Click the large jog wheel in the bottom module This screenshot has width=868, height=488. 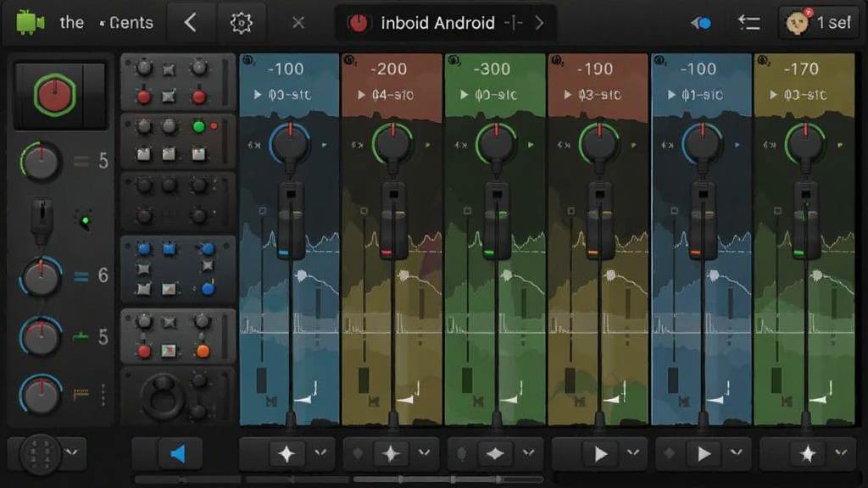(163, 397)
